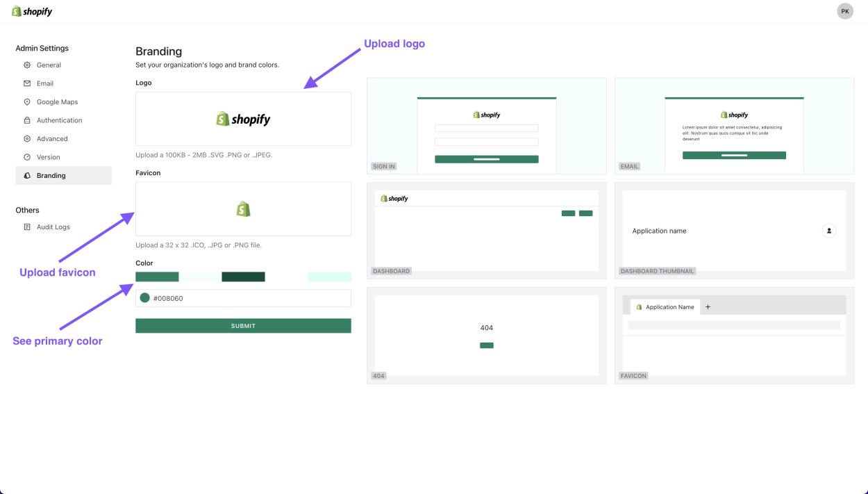868x494 pixels.
Task: View the 404 page preview thumbnail
Action: click(486, 336)
